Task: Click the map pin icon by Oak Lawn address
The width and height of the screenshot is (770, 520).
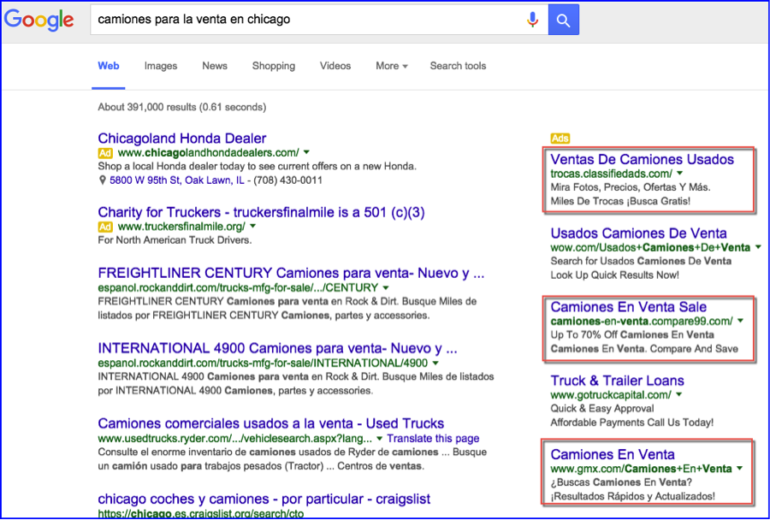Action: pyautogui.click(x=102, y=180)
